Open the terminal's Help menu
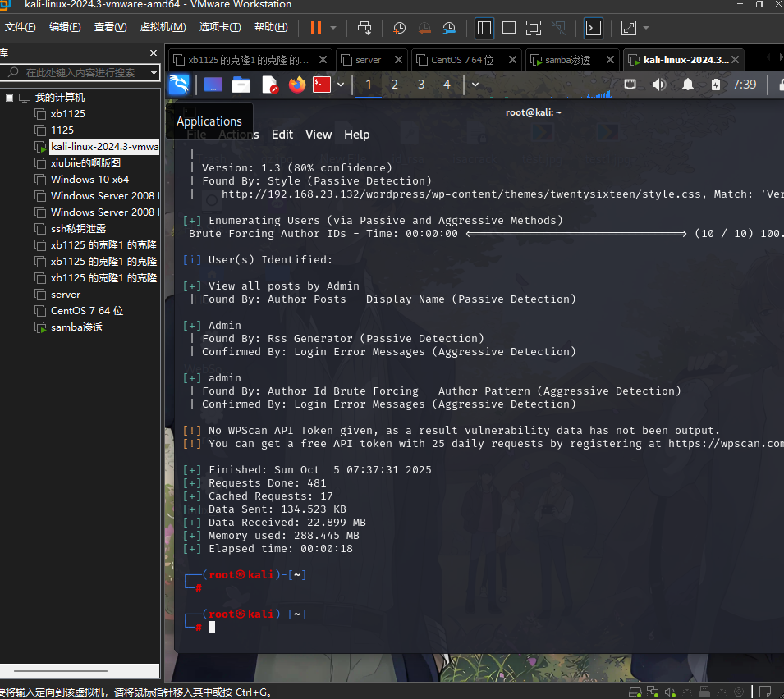Screen dimensions: 784x699 coord(356,135)
